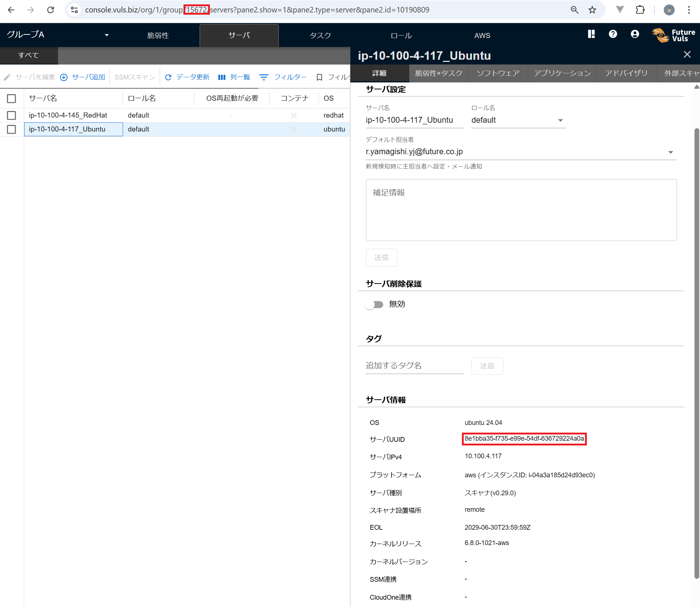Bookmark this page with star icon
700x607 pixels.
click(x=592, y=10)
